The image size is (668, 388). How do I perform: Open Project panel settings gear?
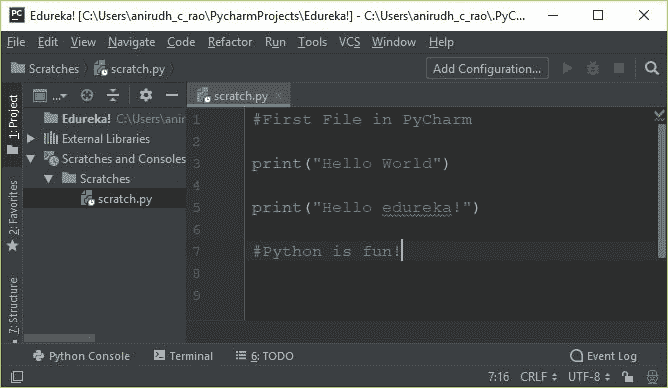pos(146,95)
